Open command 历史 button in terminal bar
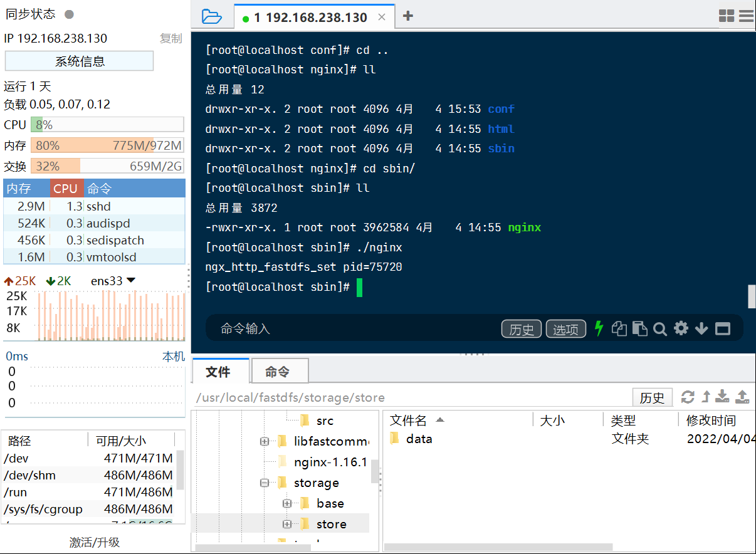756x554 pixels. 522,329
